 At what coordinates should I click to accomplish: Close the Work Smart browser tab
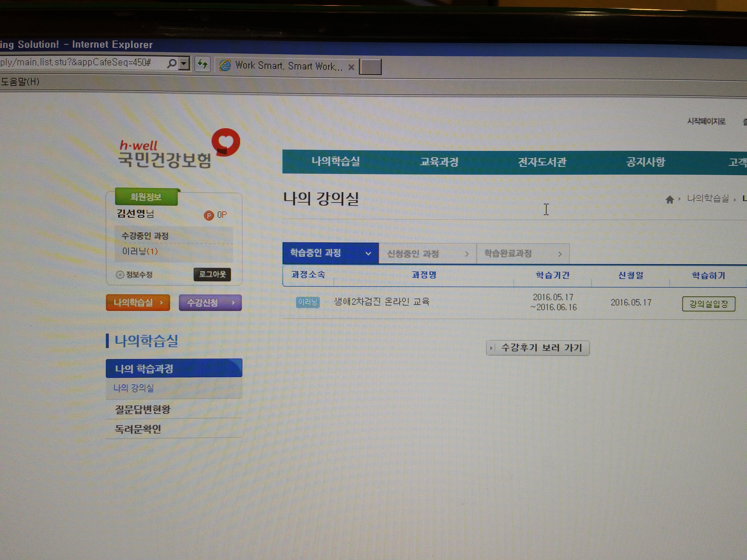click(351, 67)
